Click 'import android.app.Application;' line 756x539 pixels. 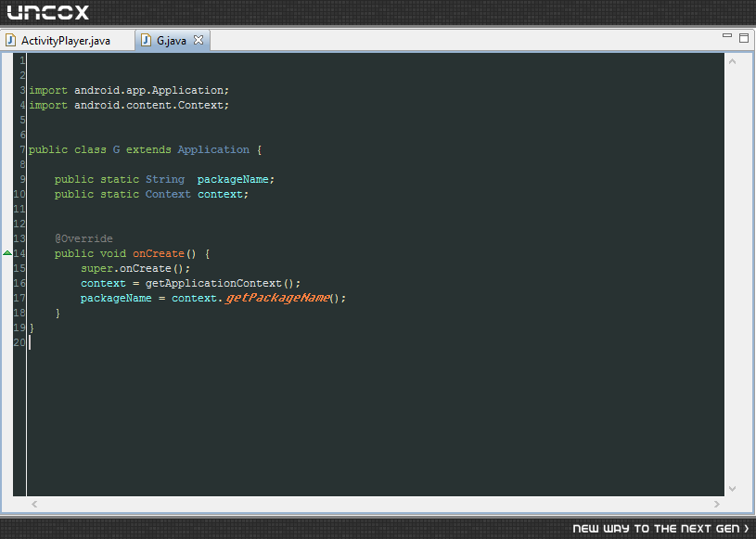[x=129, y=91]
